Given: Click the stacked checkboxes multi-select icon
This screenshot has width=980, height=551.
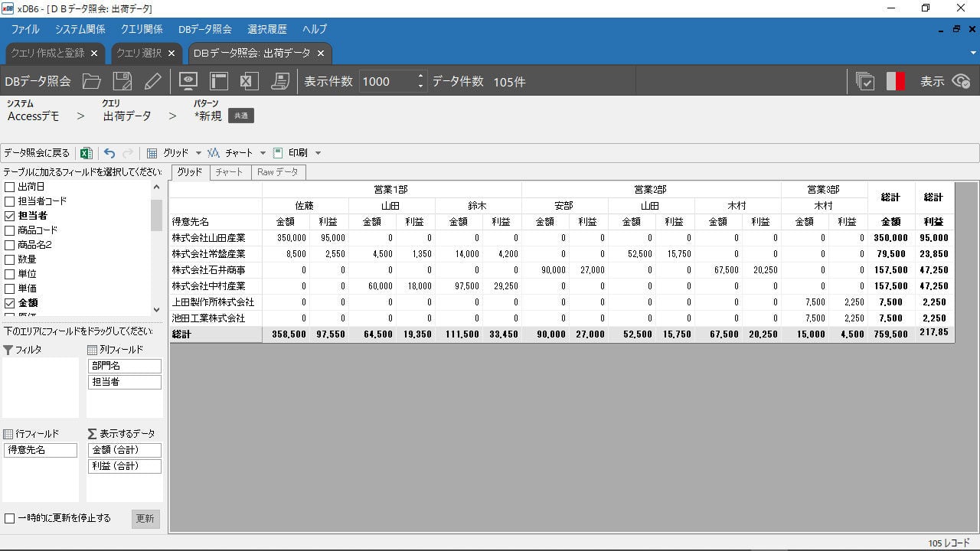Looking at the screenshot, I should click(x=865, y=81).
